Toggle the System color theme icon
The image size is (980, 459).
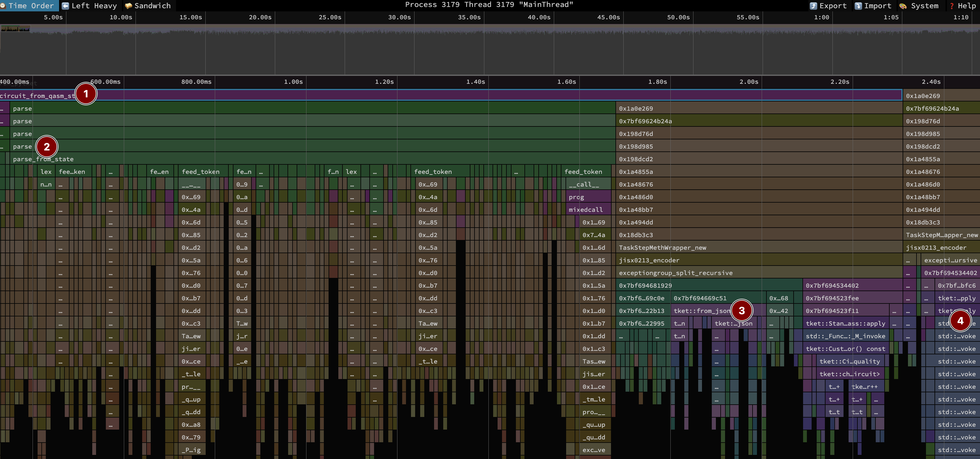(903, 6)
